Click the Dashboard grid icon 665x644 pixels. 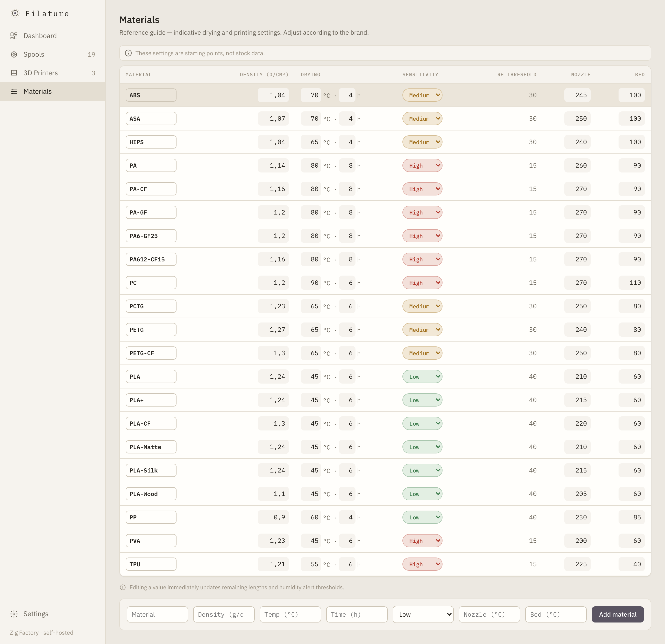click(14, 36)
